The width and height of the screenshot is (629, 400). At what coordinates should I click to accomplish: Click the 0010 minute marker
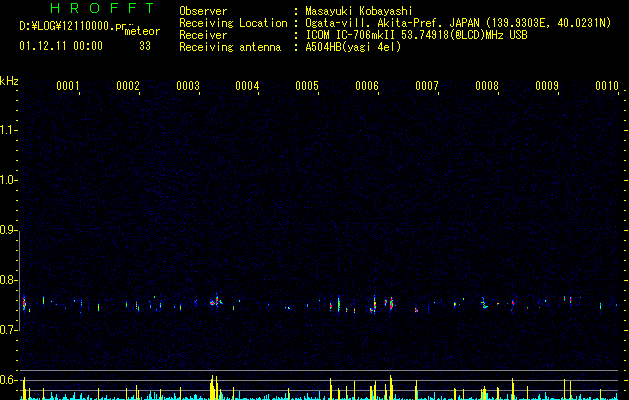(x=607, y=86)
